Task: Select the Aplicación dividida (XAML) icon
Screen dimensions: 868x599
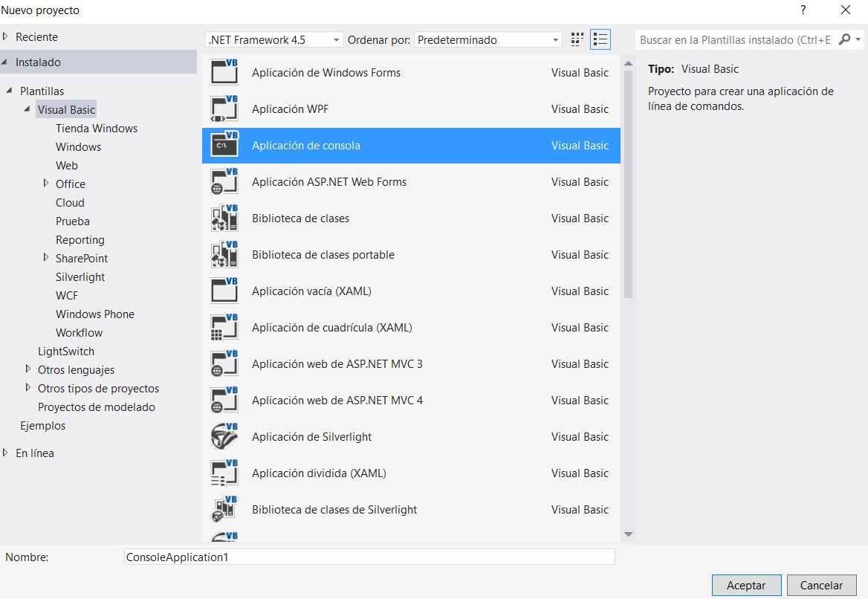Action: (224, 473)
